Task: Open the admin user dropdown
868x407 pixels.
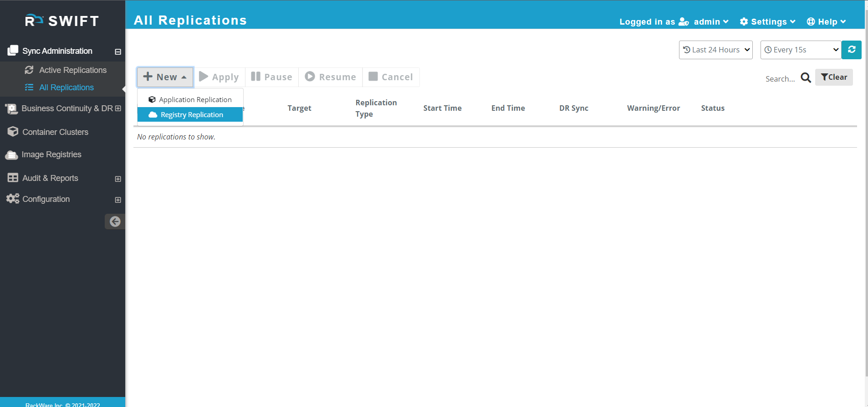Action: pos(711,22)
